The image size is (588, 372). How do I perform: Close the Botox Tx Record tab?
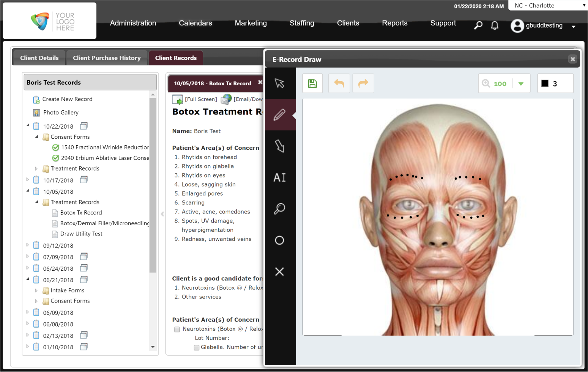(260, 82)
